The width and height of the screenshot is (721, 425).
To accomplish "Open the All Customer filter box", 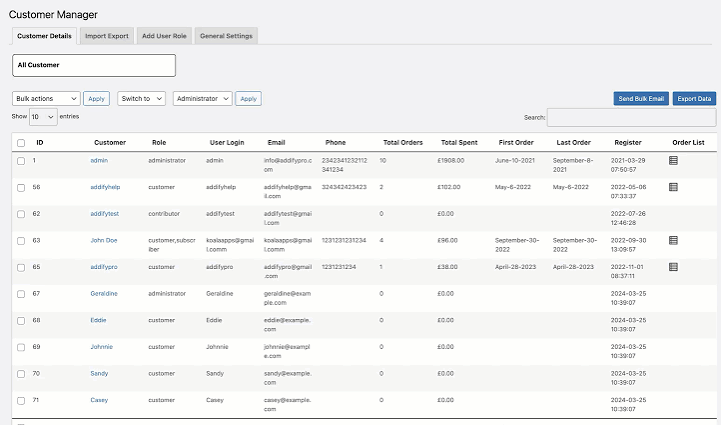I will (94, 65).
